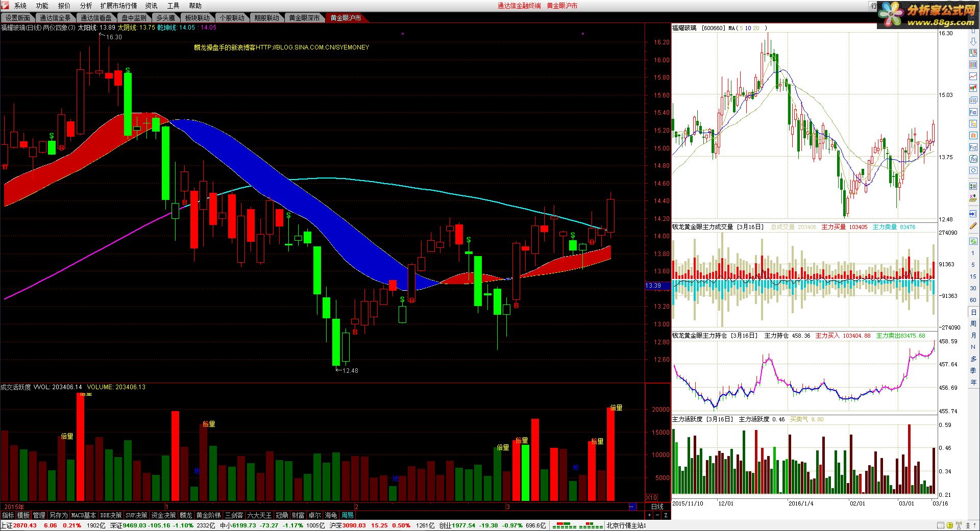Image resolution: width=980 pixels, height=531 pixels.
Task: Open the 帮助 menu
Action: [x=195, y=6]
